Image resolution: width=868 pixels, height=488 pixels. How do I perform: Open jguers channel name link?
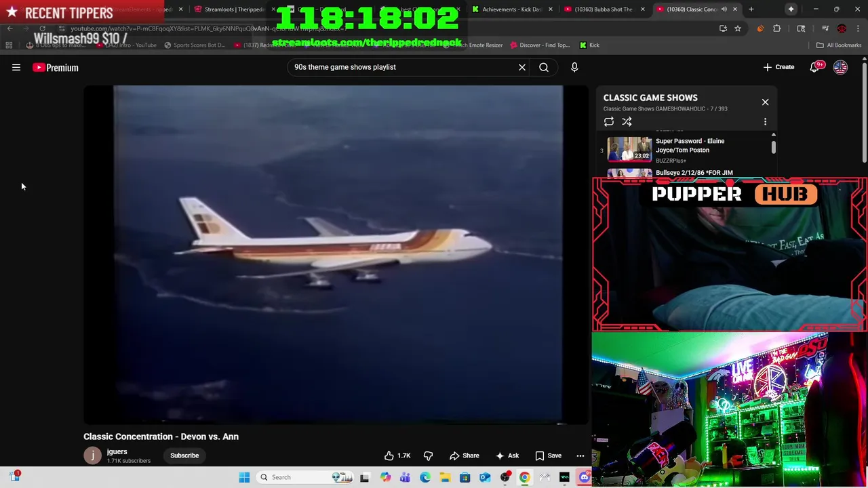pyautogui.click(x=117, y=451)
